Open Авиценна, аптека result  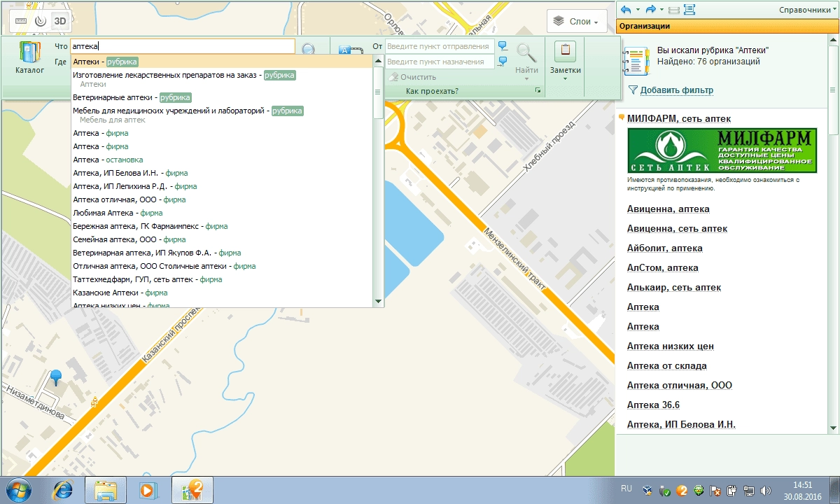pos(668,209)
